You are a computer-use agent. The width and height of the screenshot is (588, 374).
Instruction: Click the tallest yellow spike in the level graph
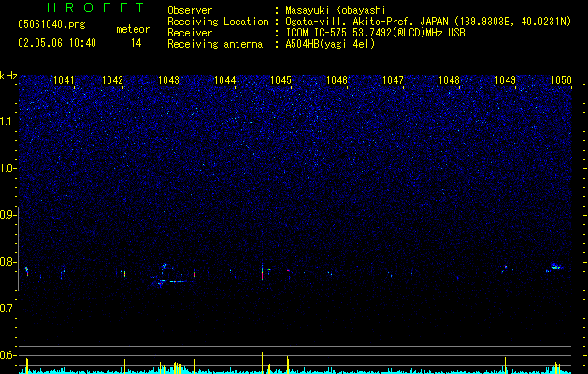262,363
